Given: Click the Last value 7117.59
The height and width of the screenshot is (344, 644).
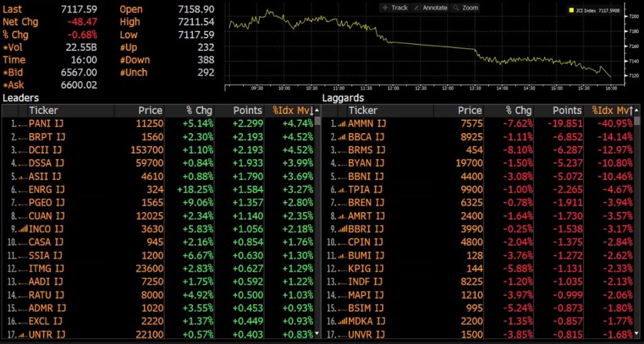Looking at the screenshot, I should point(79,9).
